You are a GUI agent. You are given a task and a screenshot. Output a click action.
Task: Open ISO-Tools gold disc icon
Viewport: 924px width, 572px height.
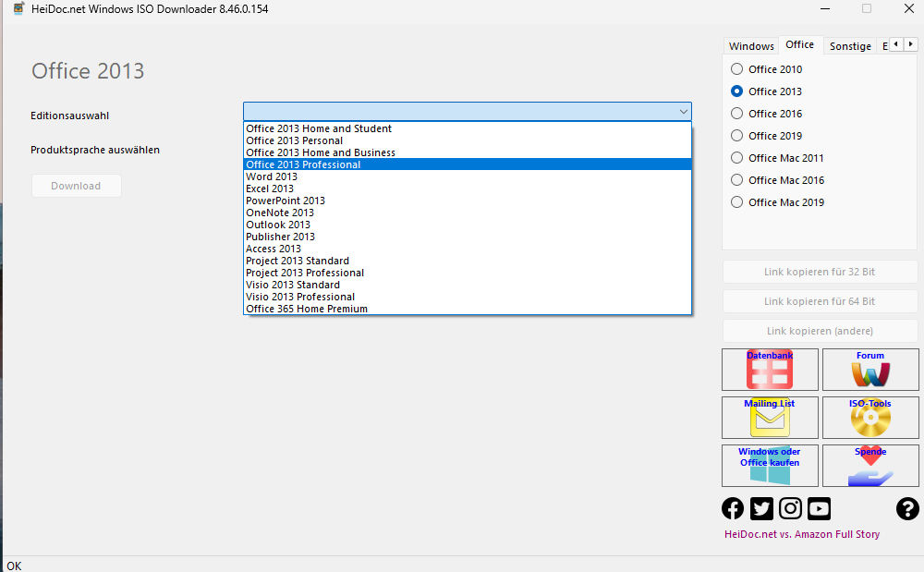coord(869,418)
